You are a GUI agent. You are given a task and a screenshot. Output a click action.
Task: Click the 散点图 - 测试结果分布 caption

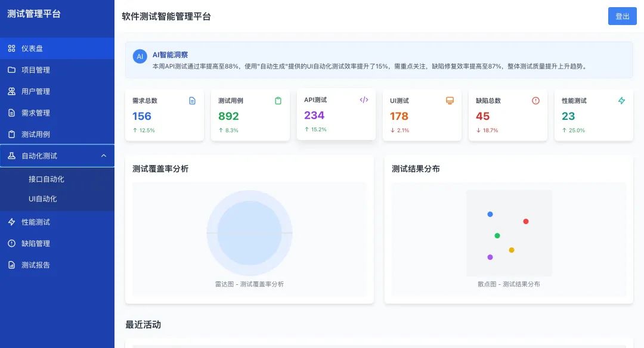pyautogui.click(x=509, y=284)
